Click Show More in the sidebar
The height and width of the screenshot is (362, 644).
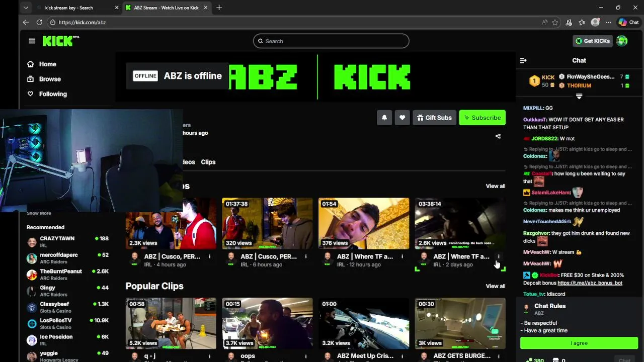pyautogui.click(x=39, y=213)
